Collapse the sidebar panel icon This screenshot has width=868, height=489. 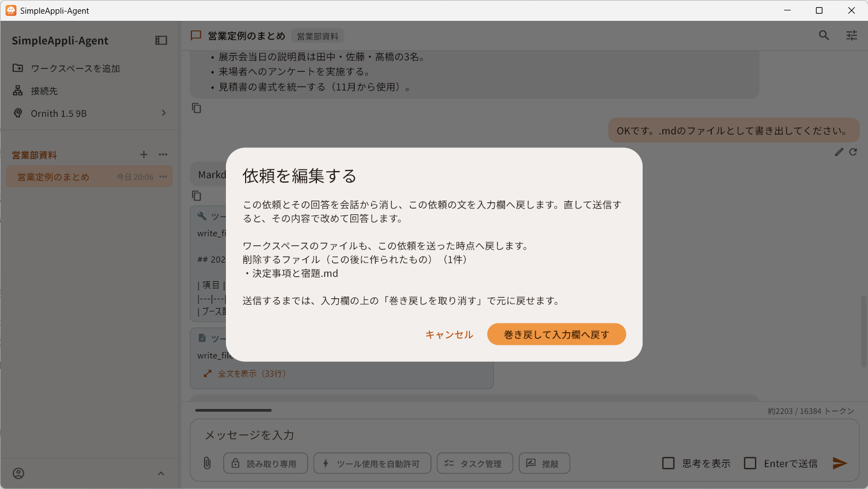[x=161, y=41]
